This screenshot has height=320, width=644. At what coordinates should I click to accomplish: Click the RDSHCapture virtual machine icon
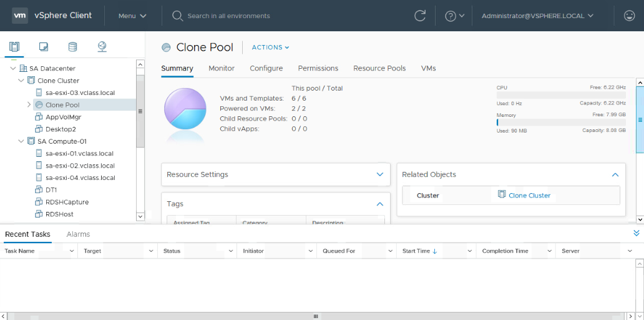click(39, 202)
